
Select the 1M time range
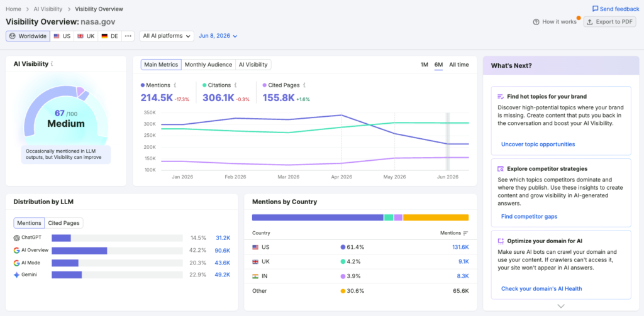[x=425, y=65]
